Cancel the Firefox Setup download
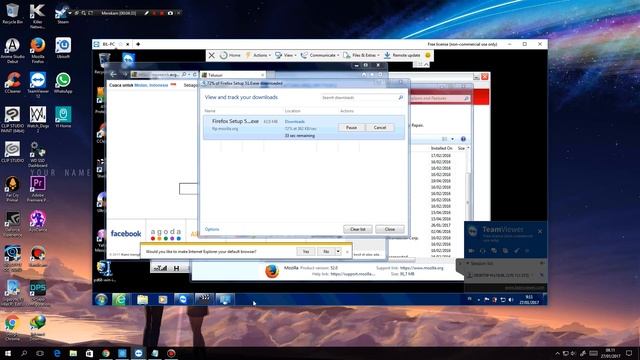This screenshot has height=360, width=640. point(380,127)
